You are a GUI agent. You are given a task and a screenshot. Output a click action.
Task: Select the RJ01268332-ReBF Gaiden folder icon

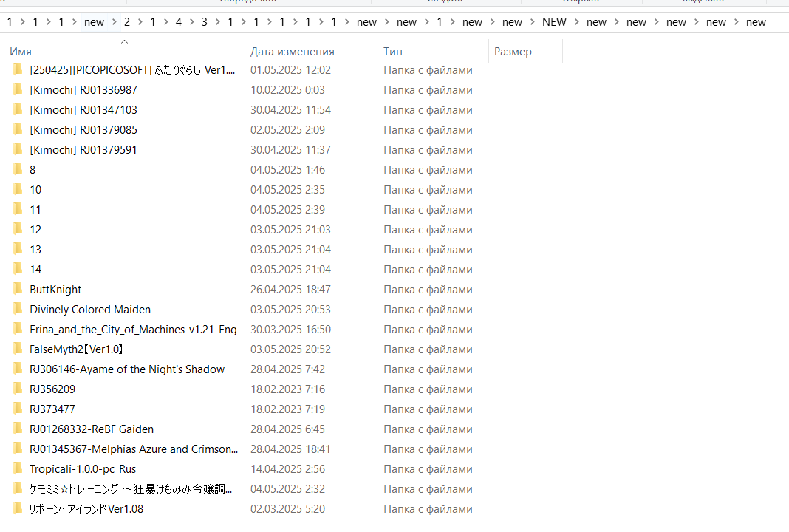pyautogui.click(x=18, y=429)
